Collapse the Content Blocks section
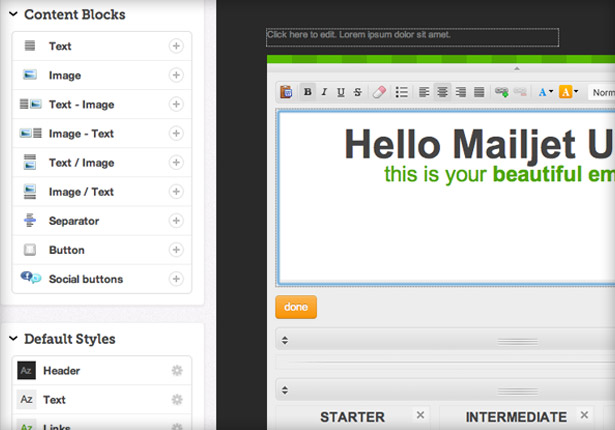615x430 pixels. (x=13, y=14)
